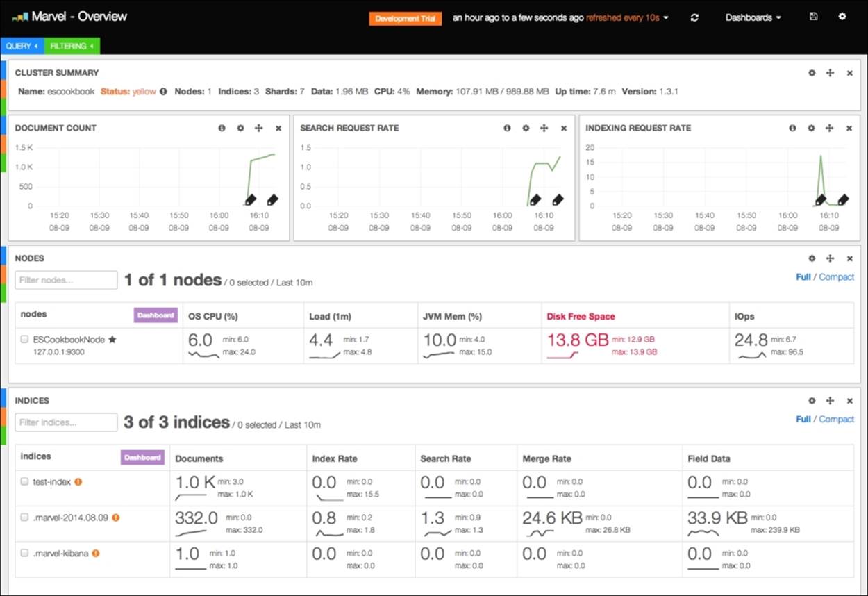Click the Filter indices input field
This screenshot has width=868, height=596.
(66, 422)
